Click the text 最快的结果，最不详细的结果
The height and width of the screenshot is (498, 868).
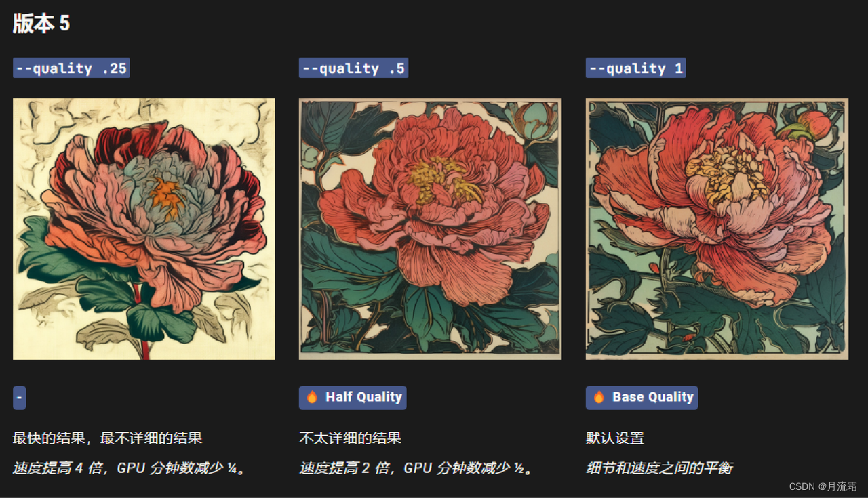click(107, 438)
